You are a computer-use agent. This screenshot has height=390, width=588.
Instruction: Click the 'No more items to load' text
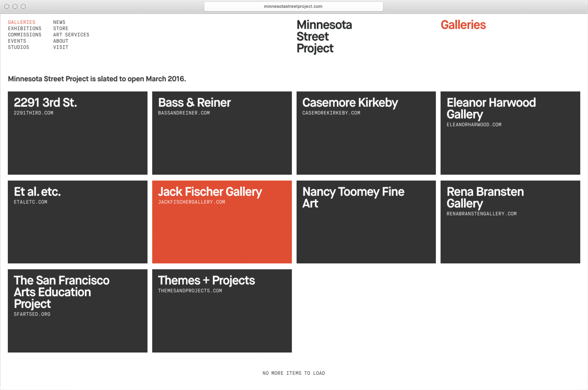(x=294, y=373)
